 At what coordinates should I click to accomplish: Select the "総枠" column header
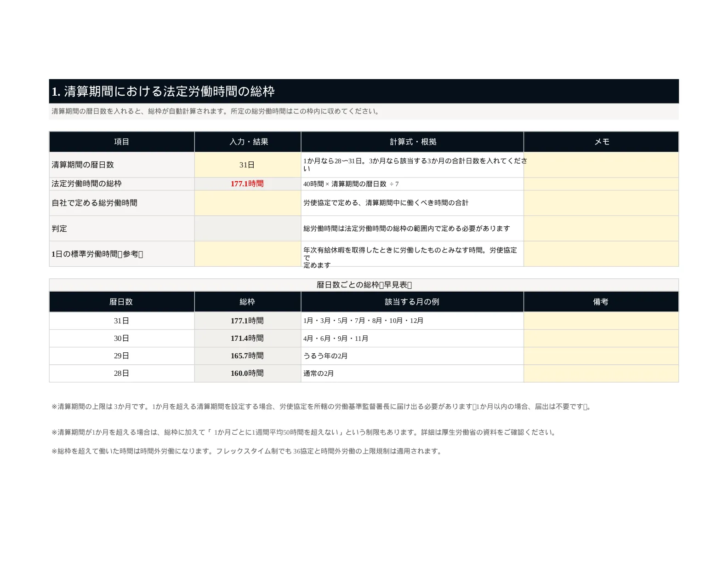[248, 302]
